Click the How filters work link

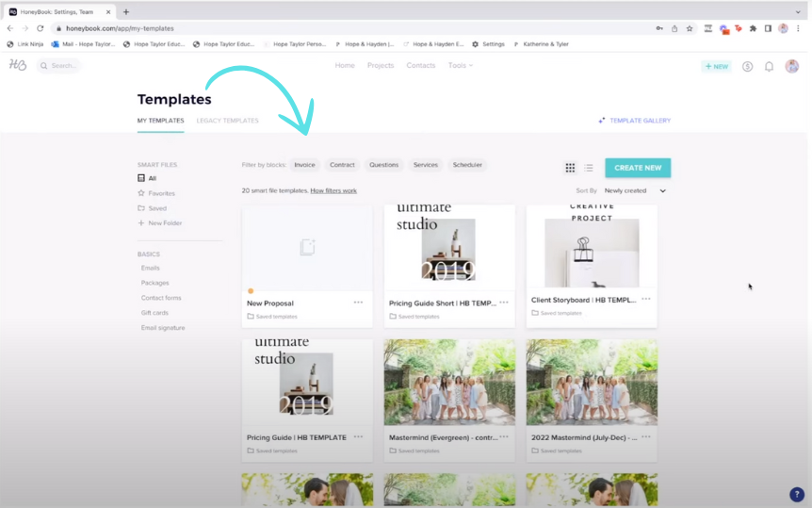coord(333,190)
